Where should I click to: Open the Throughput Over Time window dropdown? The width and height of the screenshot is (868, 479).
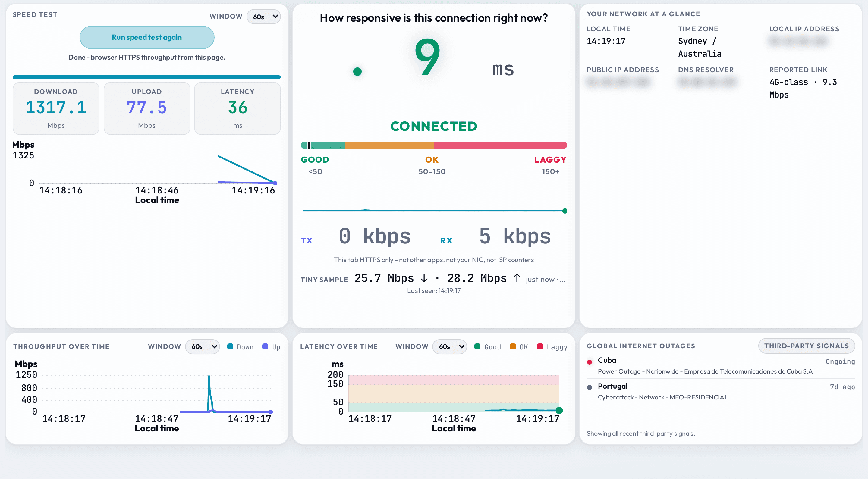click(203, 347)
